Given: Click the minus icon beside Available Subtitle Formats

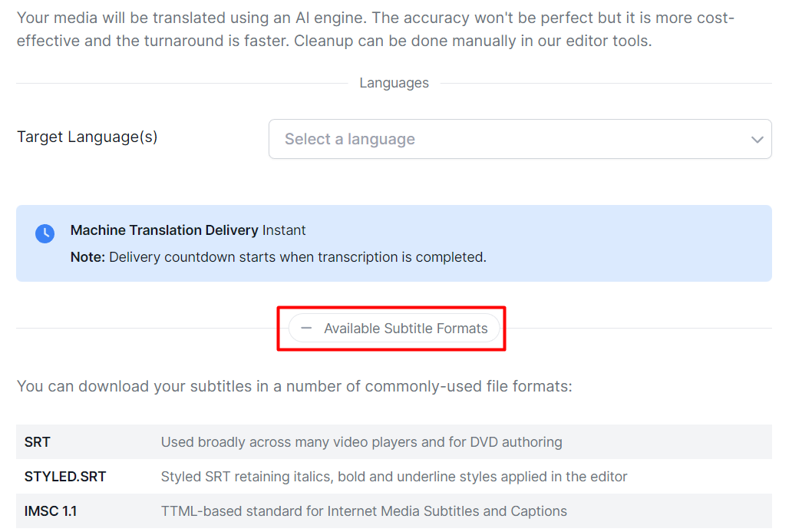Looking at the screenshot, I should (x=306, y=328).
